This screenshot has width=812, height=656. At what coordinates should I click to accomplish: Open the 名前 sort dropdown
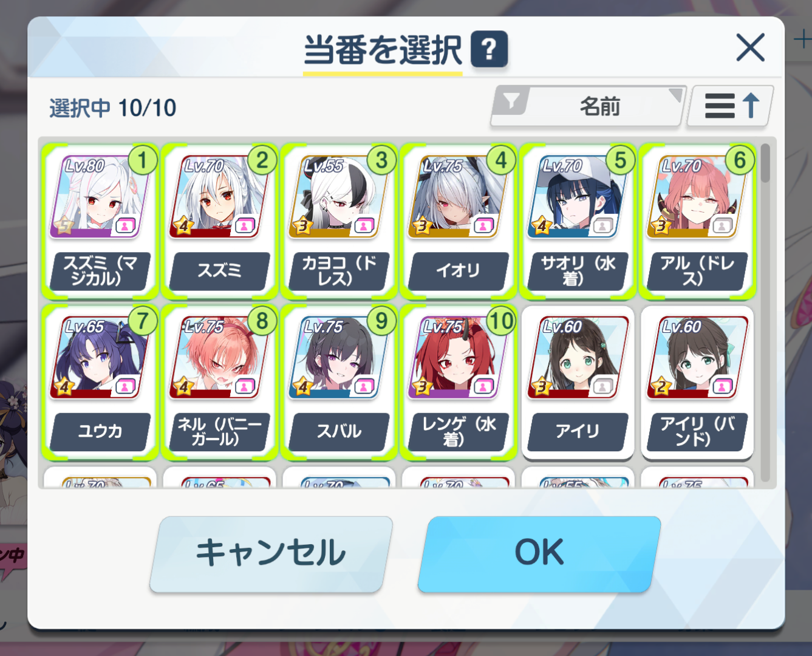click(599, 106)
